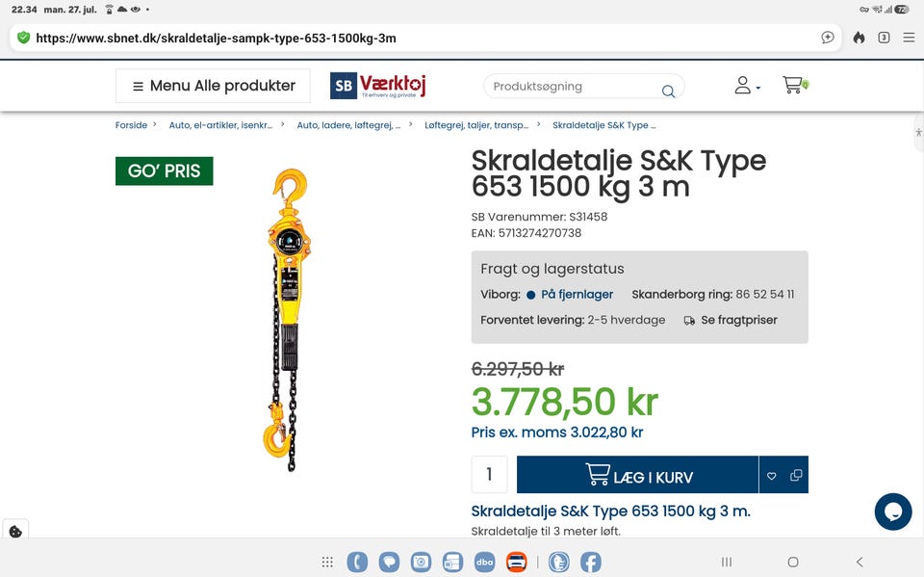Open Løftegrej, taljer breadcrumb
The image size is (924, 577).
coord(476,125)
